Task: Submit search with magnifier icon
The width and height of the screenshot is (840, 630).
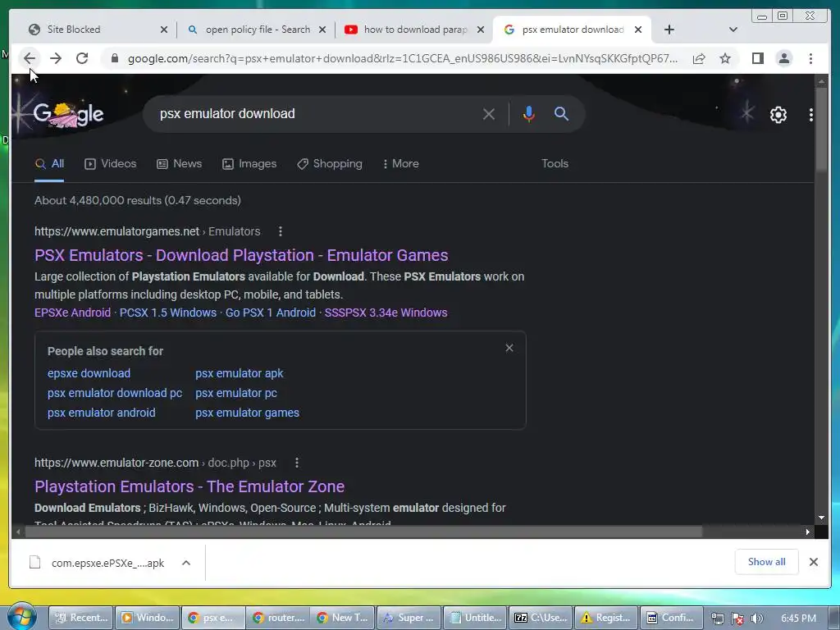Action: pos(561,113)
